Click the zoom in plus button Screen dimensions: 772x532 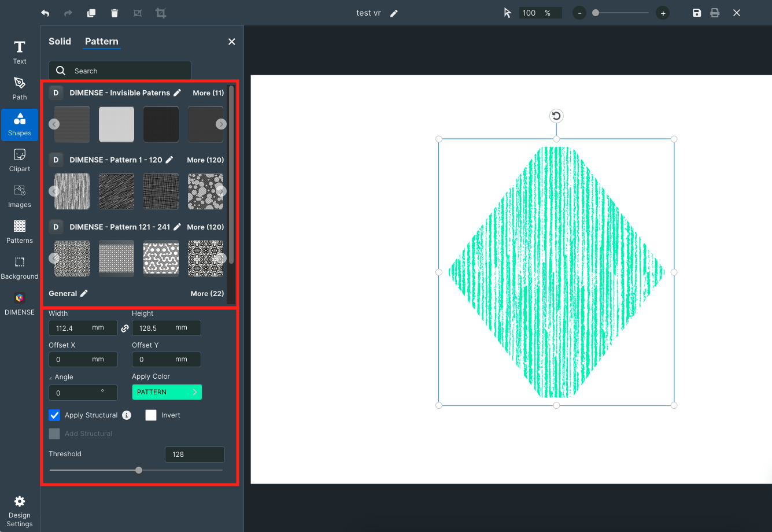tap(663, 13)
